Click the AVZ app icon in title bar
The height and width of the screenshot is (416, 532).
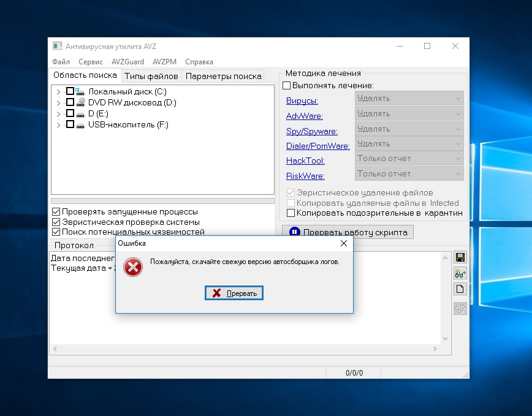[58, 46]
